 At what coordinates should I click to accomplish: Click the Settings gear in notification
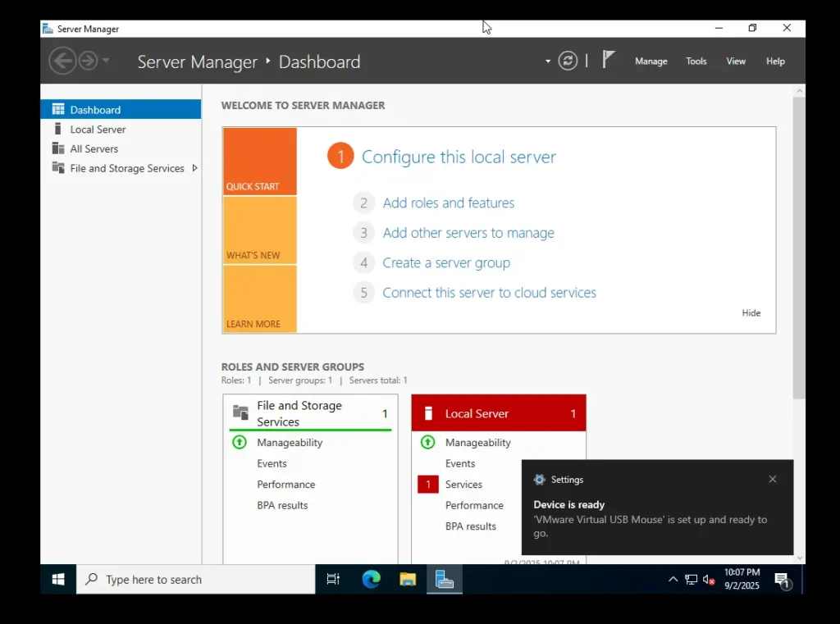click(x=539, y=480)
